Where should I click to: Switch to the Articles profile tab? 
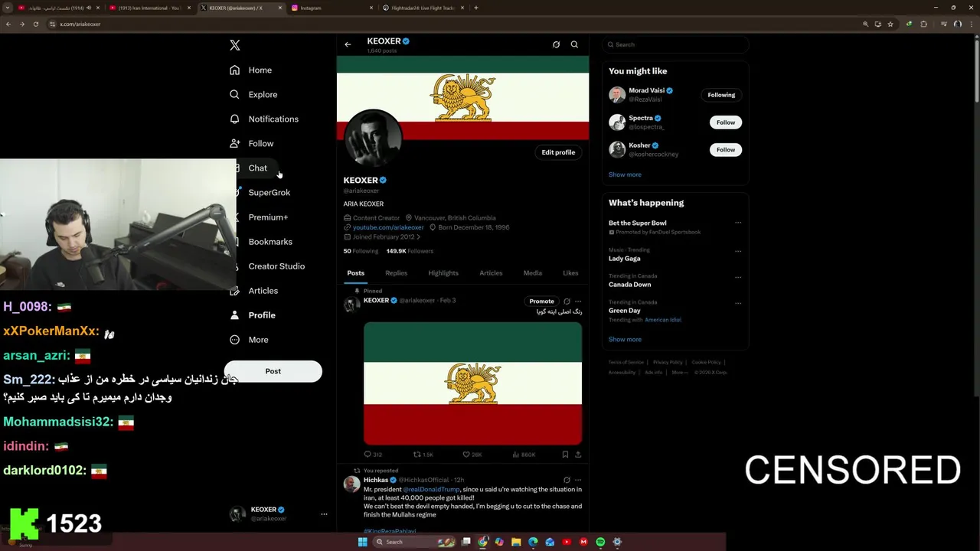(491, 273)
